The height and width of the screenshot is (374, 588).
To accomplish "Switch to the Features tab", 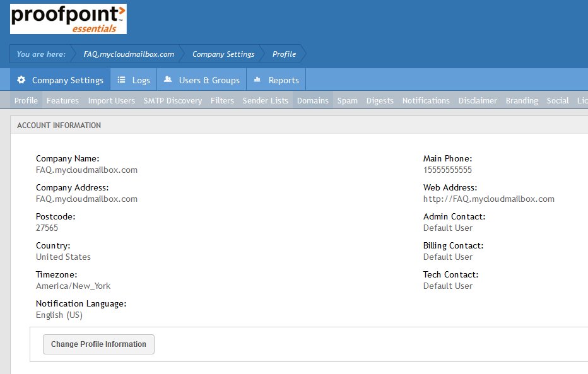I will point(62,100).
